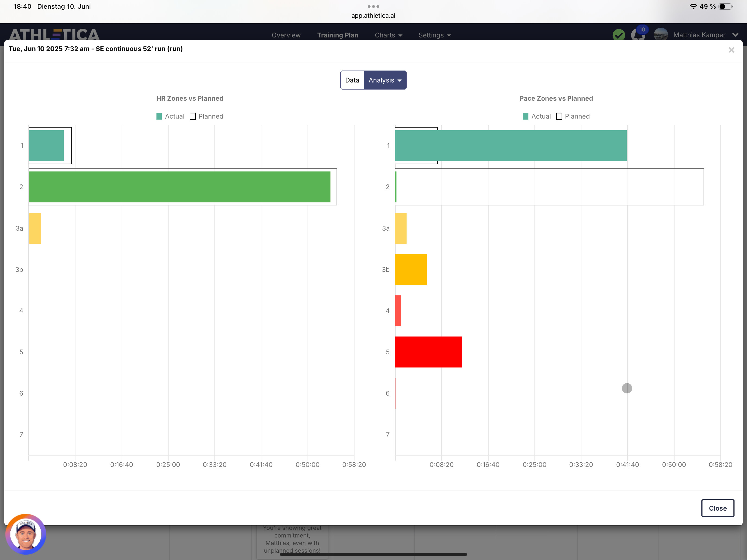Screen dimensions: 747x560
Task: Click Matthias Kamper profile picture
Action: pos(661,35)
